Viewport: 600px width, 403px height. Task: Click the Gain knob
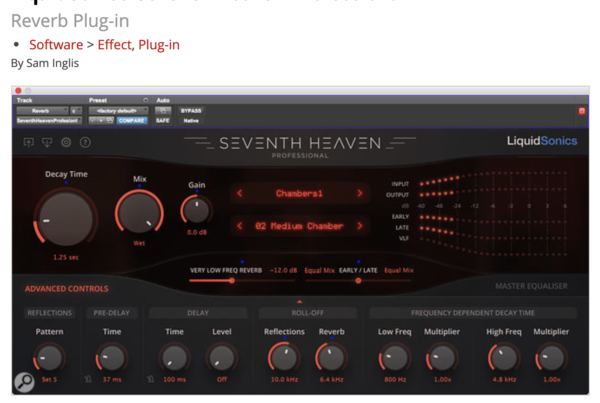pos(197,210)
